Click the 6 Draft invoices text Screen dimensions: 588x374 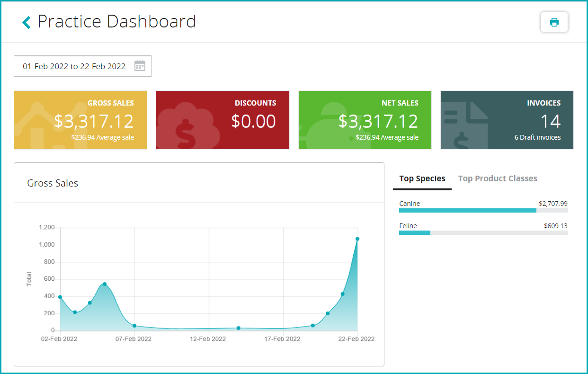[537, 137]
